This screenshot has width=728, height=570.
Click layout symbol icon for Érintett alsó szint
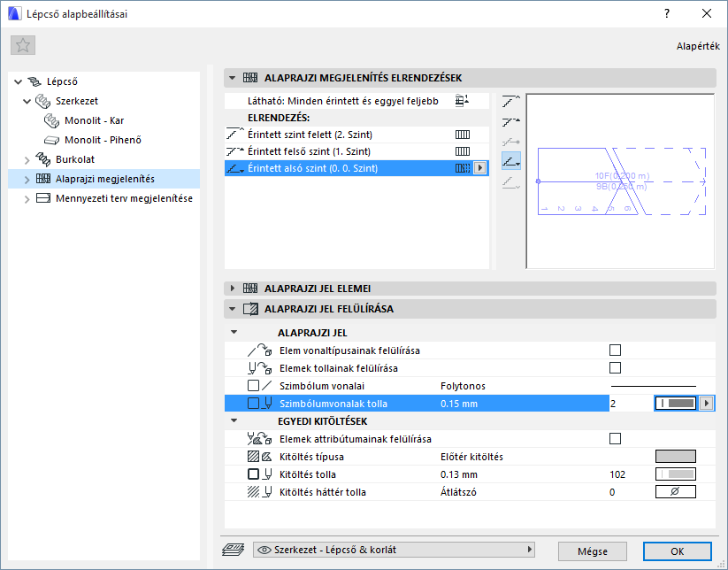[463, 168]
